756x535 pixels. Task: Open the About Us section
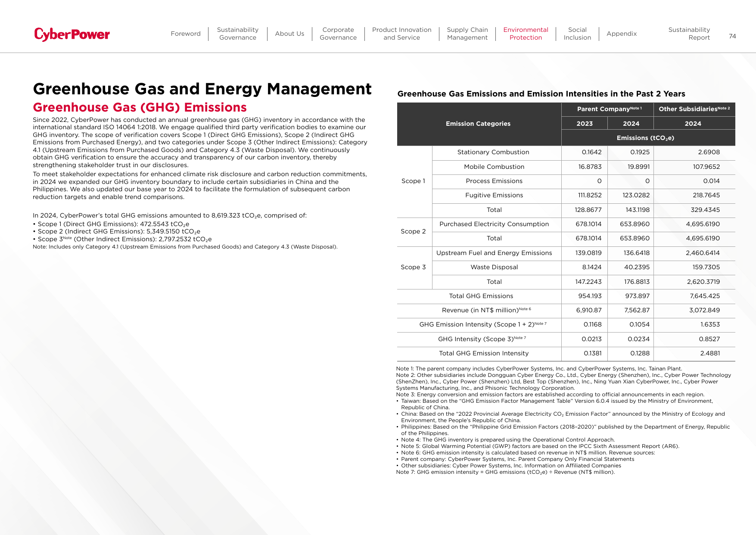(289, 34)
